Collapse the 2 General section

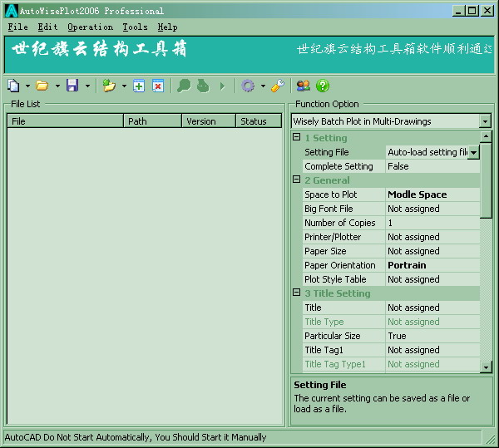tap(296, 180)
